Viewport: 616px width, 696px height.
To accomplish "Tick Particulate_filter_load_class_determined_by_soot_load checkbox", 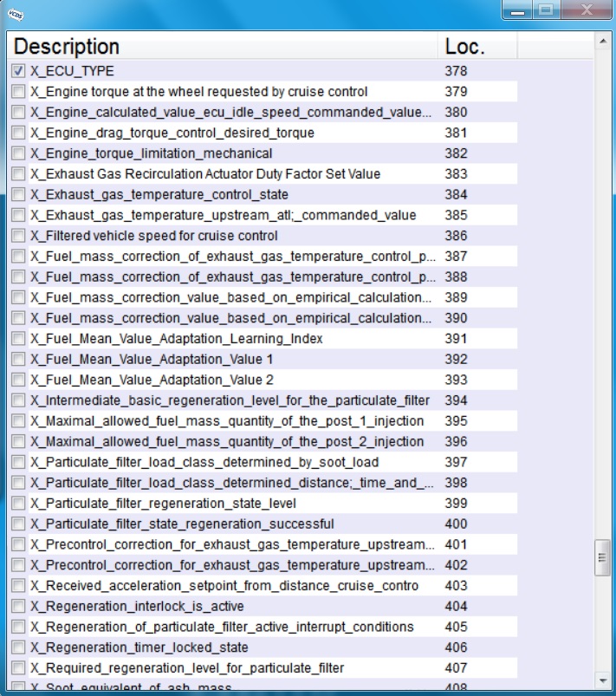I will 18,462.
